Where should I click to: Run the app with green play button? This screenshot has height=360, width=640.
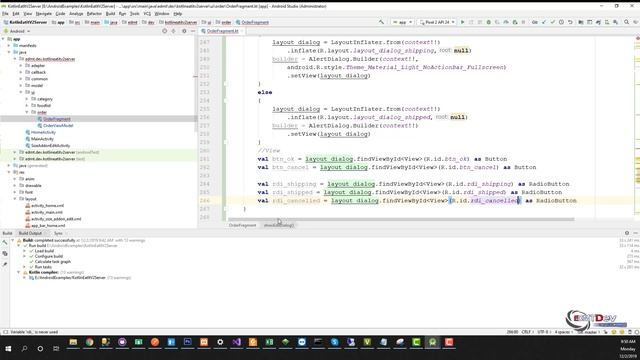462,22
